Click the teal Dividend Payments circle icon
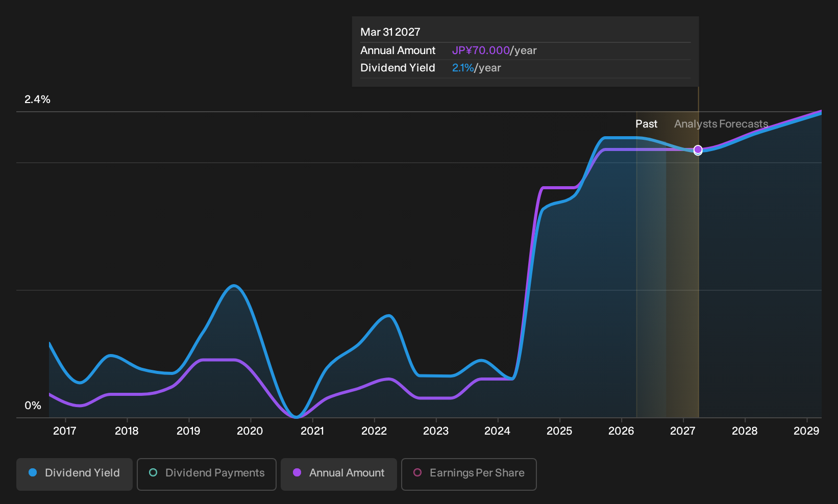838x504 pixels. coord(153,473)
